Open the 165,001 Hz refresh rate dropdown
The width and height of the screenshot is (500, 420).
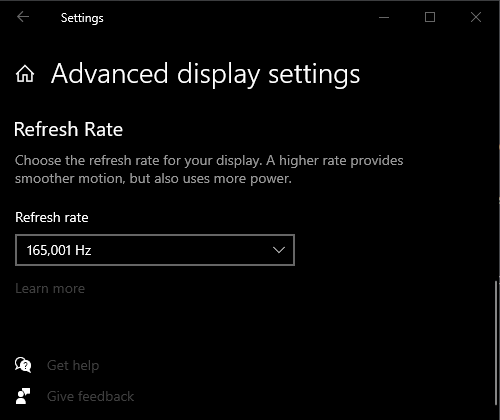tap(155, 250)
